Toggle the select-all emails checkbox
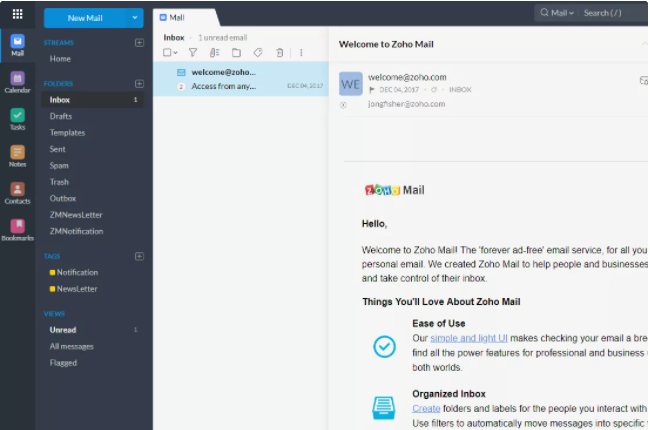Viewport: 650px width, 430px height. click(168, 52)
